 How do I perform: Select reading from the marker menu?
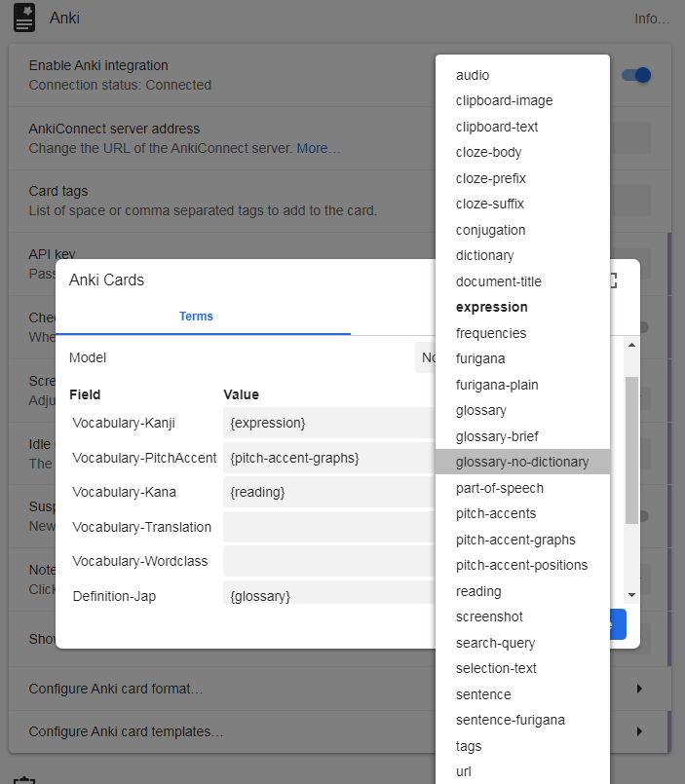(x=522, y=591)
